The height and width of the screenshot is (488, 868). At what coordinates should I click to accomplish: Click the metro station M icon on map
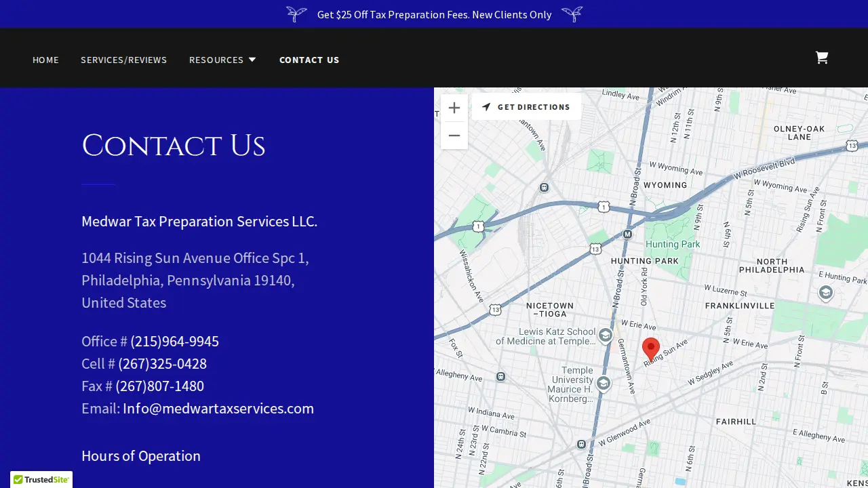(627, 235)
